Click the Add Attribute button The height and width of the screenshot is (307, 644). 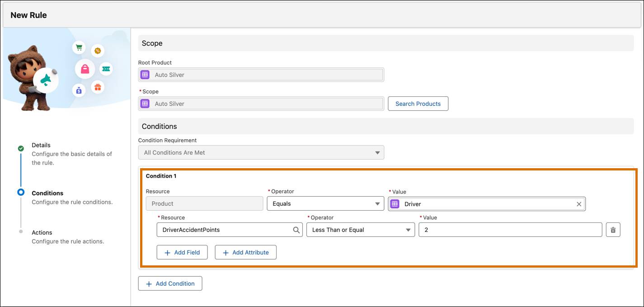coord(245,252)
